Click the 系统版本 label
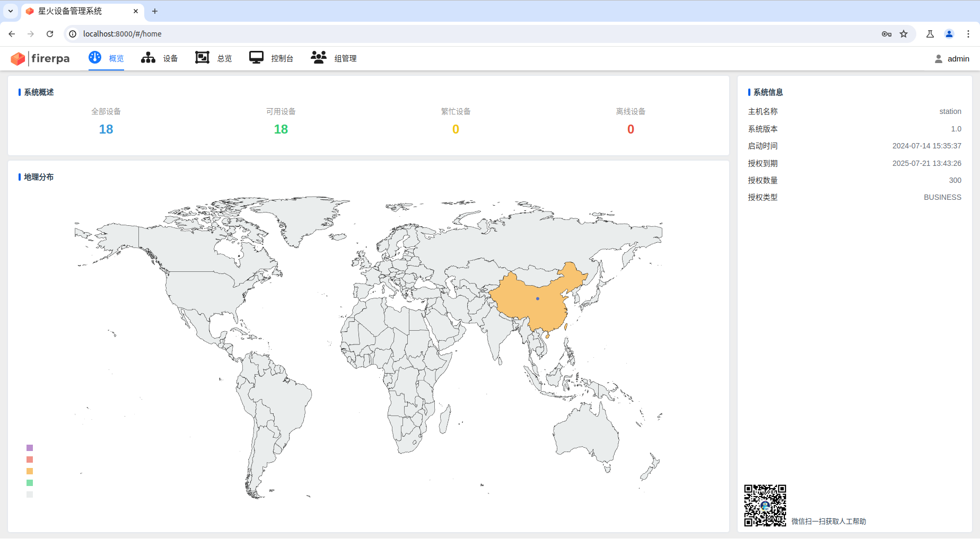 point(763,129)
